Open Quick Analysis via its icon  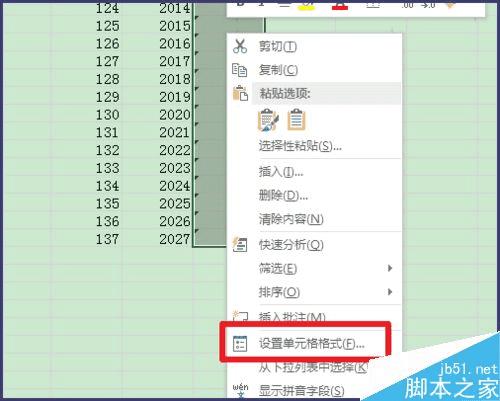[x=240, y=245]
